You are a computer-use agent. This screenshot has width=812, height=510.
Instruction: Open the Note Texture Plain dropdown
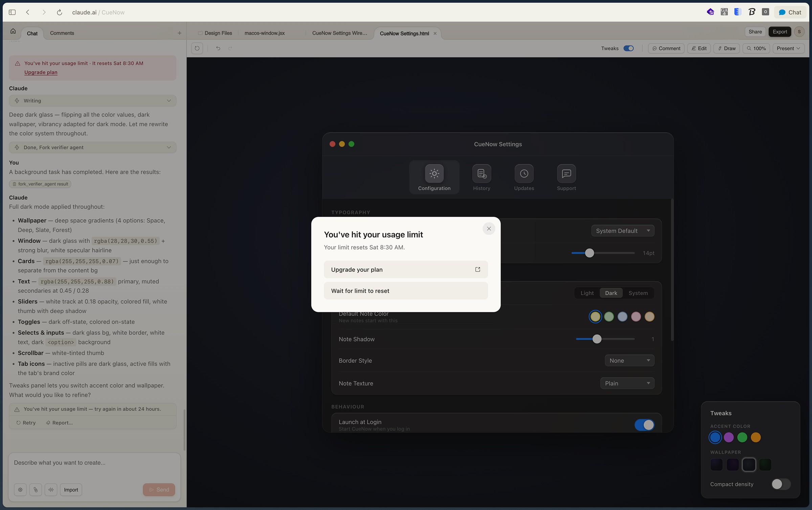coord(627,383)
